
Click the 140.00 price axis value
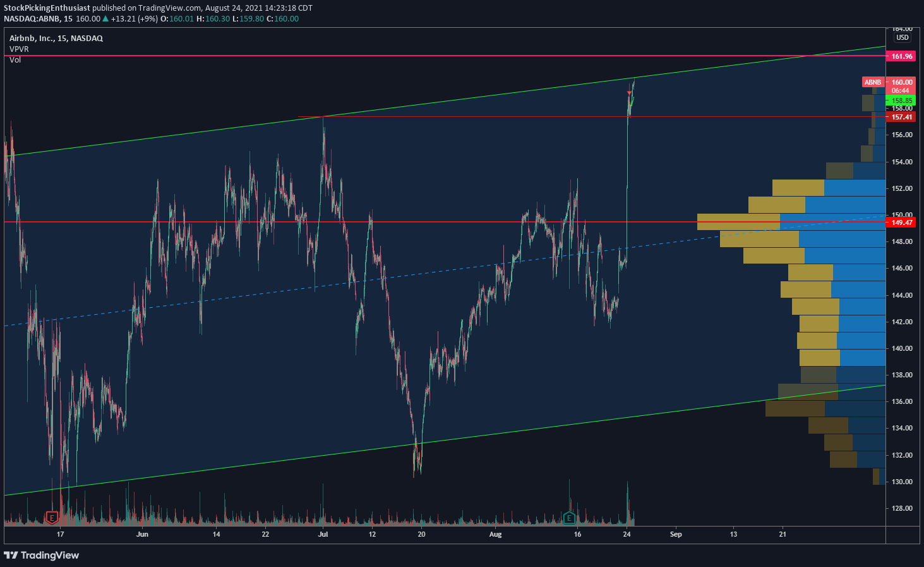point(902,348)
